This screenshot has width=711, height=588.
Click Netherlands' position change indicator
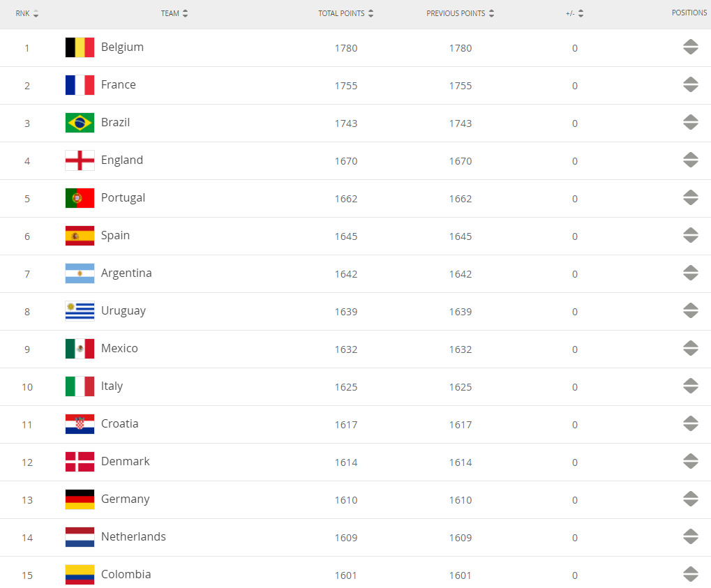(x=690, y=537)
